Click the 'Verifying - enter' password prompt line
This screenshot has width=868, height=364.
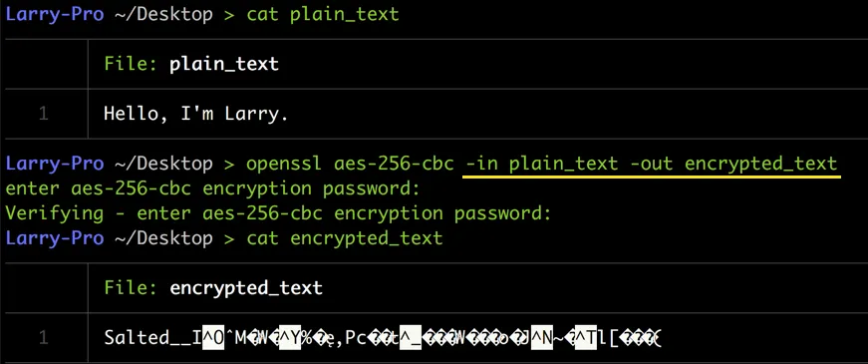click(279, 213)
